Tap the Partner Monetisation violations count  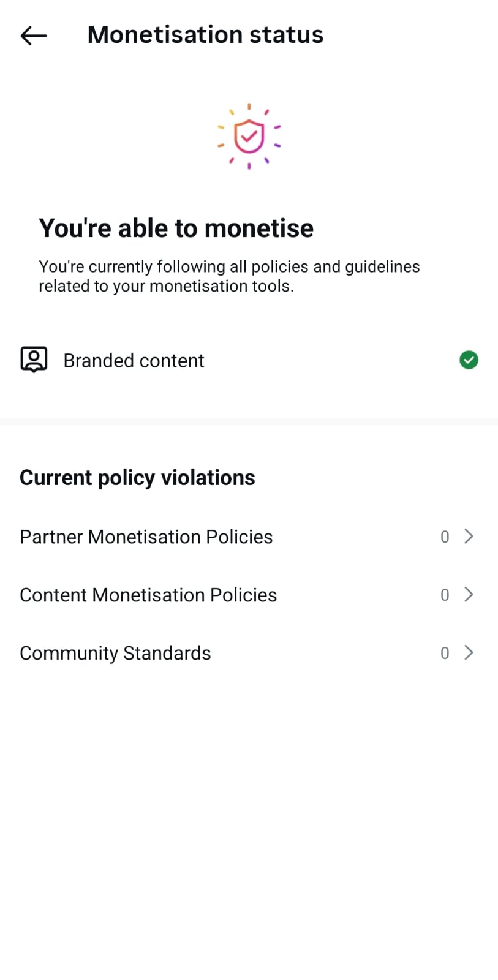click(445, 537)
